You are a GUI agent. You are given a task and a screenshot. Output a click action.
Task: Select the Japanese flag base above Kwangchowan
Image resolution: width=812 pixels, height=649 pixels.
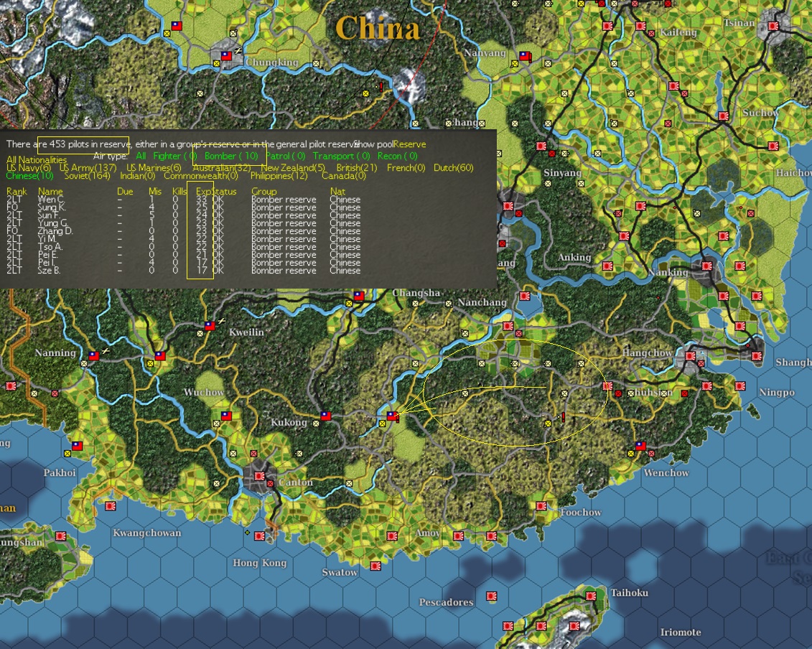pos(111,506)
